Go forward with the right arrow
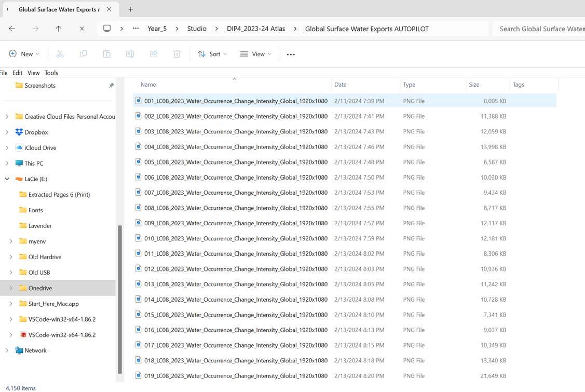Screen dimensions: 585x392 35,29
